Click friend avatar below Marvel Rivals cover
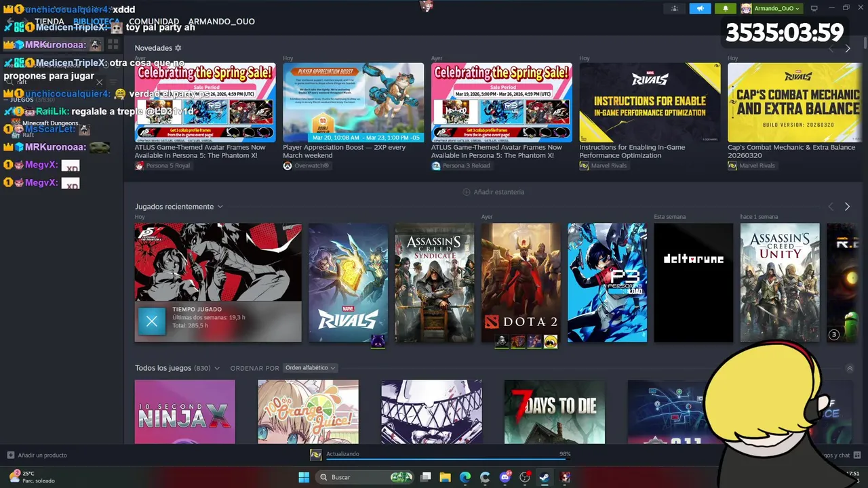The height and width of the screenshot is (488, 868). (x=378, y=342)
